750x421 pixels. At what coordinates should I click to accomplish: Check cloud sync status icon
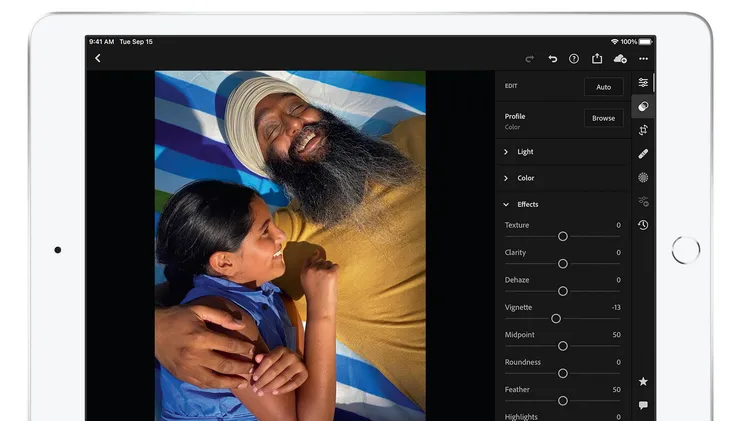[x=620, y=58]
